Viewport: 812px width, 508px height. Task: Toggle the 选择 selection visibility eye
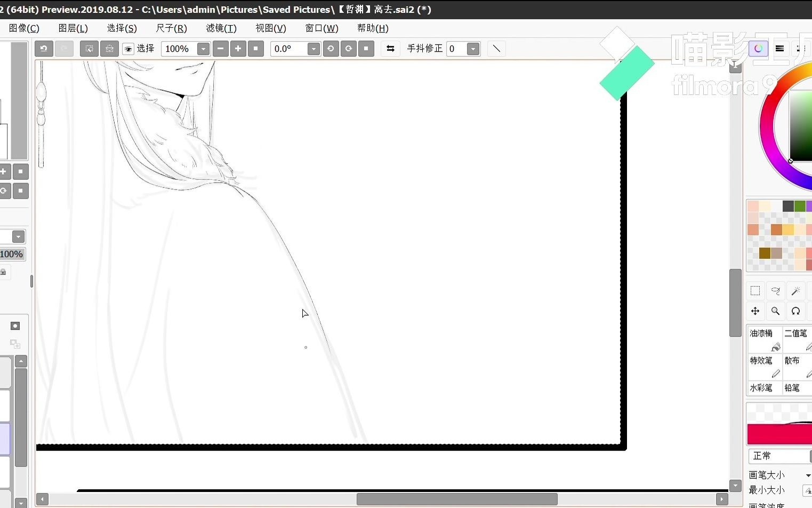click(128, 49)
